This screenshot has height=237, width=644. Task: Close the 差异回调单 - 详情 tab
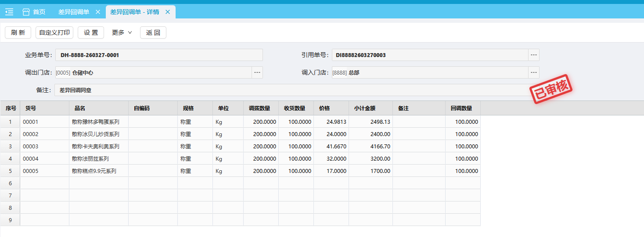tap(167, 12)
